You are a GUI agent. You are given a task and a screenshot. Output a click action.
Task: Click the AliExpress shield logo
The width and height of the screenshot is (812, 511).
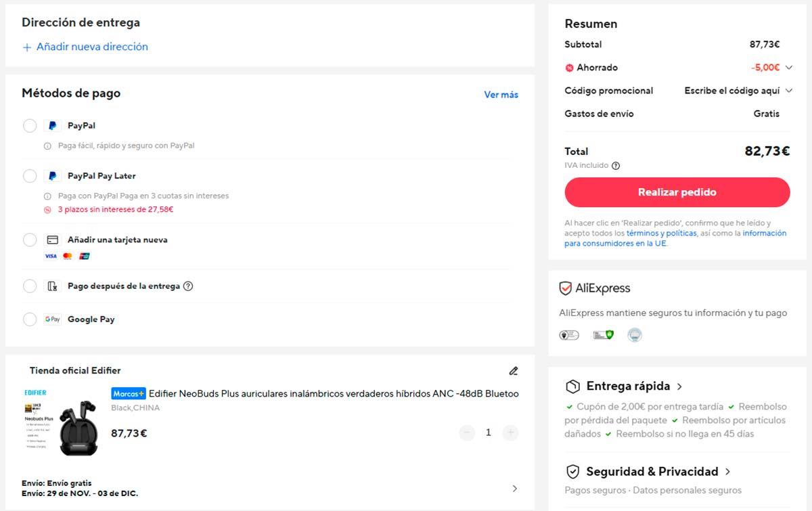pos(566,288)
